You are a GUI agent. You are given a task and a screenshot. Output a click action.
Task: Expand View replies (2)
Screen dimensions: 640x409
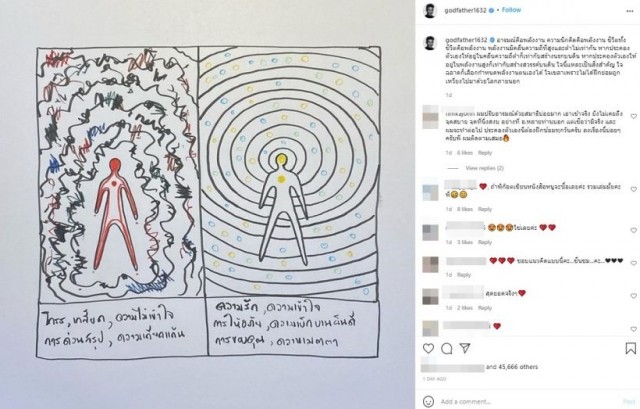(484, 168)
